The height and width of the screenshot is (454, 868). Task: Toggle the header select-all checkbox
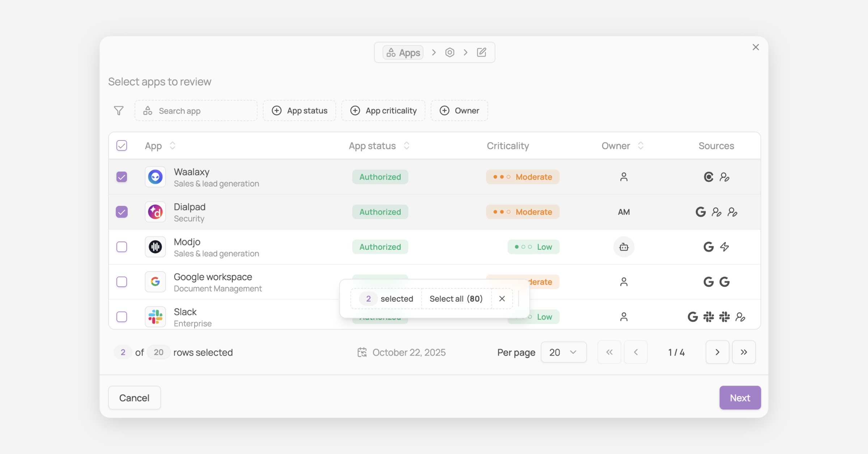coord(122,146)
